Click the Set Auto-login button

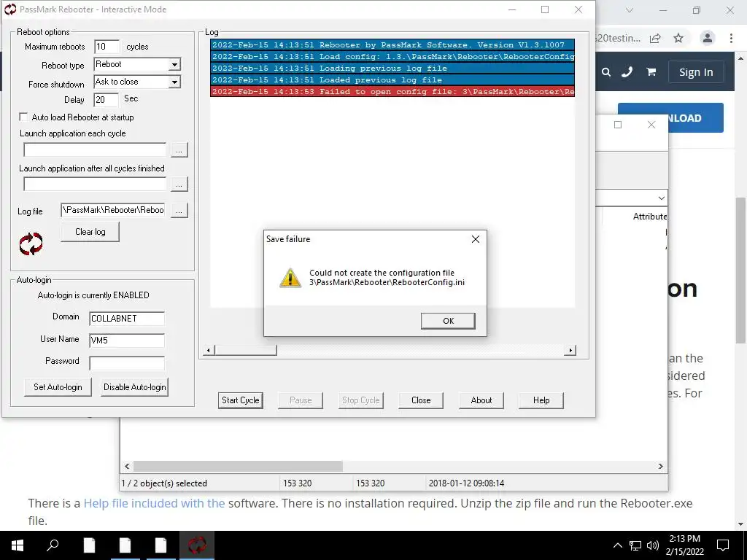click(x=58, y=387)
